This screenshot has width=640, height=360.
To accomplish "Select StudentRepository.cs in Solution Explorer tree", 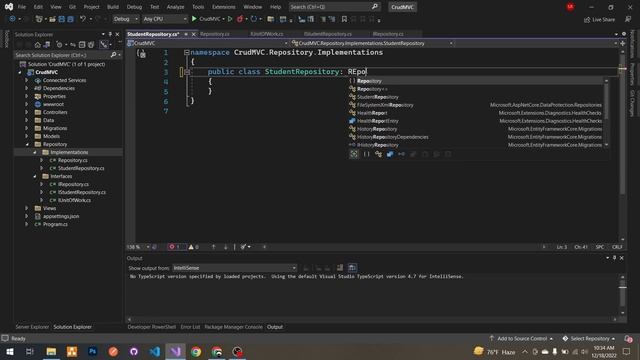I will (81, 168).
